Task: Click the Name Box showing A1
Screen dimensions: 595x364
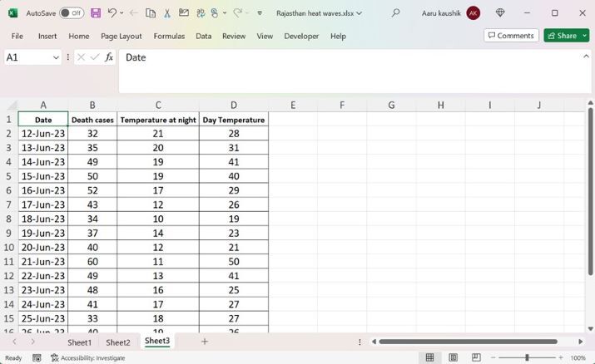Action: [27, 57]
